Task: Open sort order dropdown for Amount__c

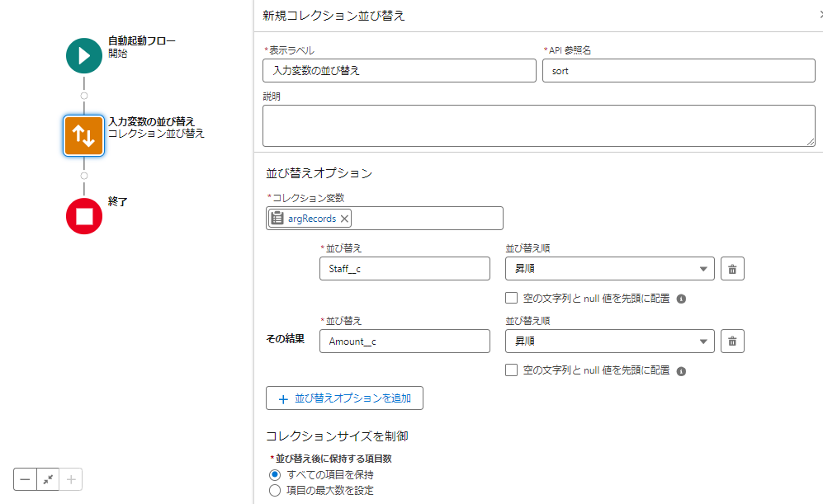Action: click(x=609, y=341)
